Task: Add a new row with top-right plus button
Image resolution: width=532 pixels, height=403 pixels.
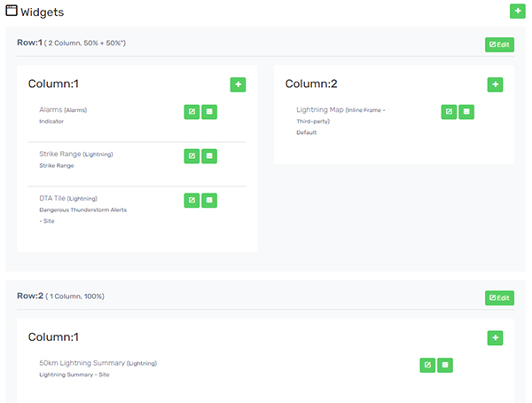Action: [x=518, y=12]
